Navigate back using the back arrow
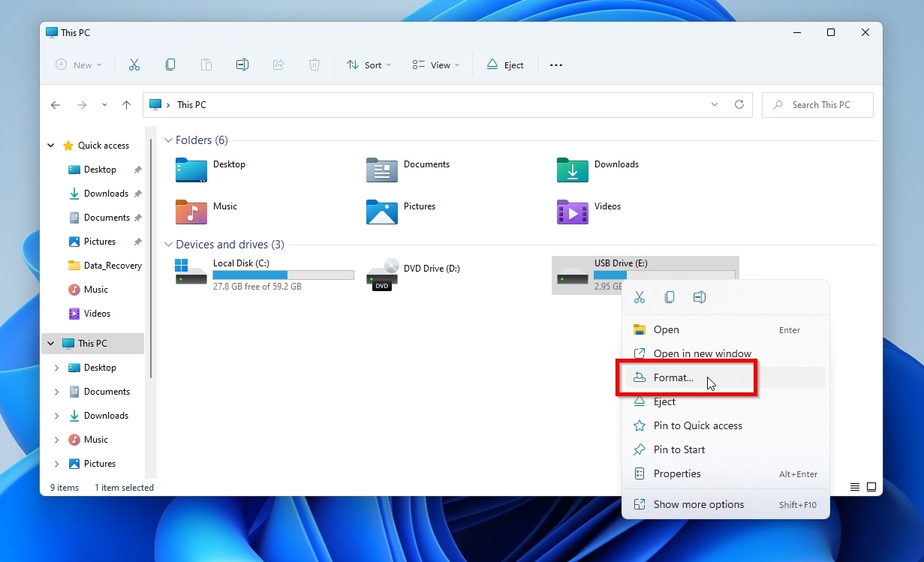 click(55, 105)
